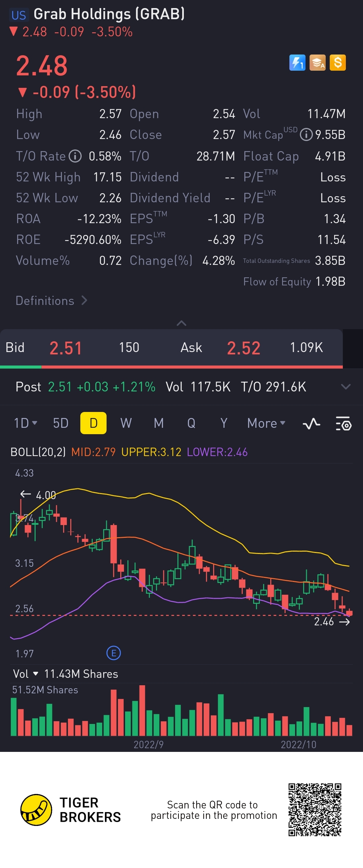Tap the ROE value -5290.60%

93,240
